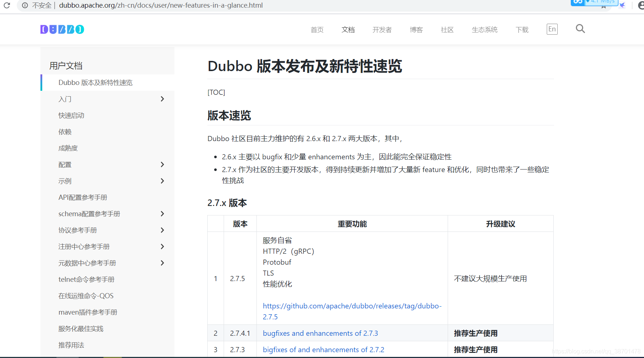Open 社区 in top navigation
This screenshot has width=644, height=358.
[x=447, y=30]
